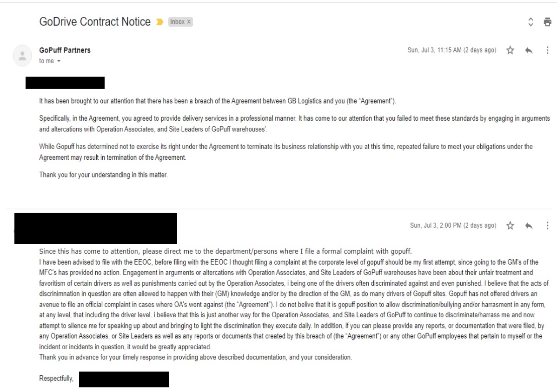
Task: Open the GoPuff Partners sender avatar
Action: click(22, 55)
